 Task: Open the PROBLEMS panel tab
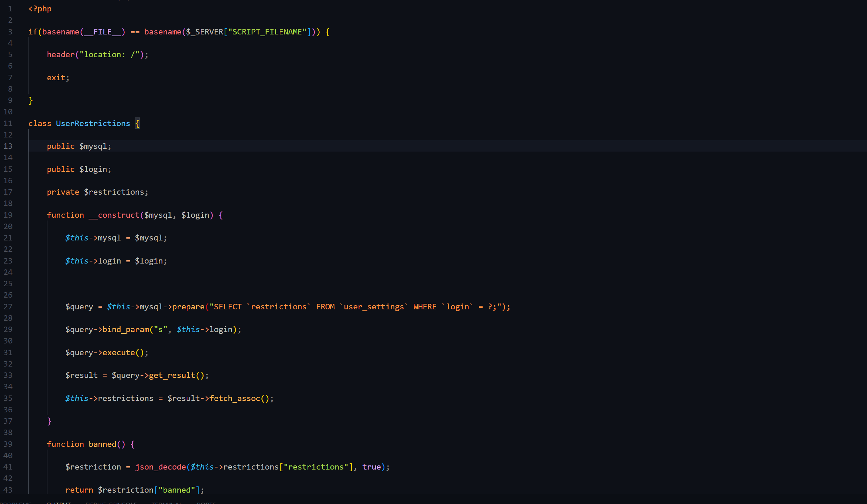point(16,502)
